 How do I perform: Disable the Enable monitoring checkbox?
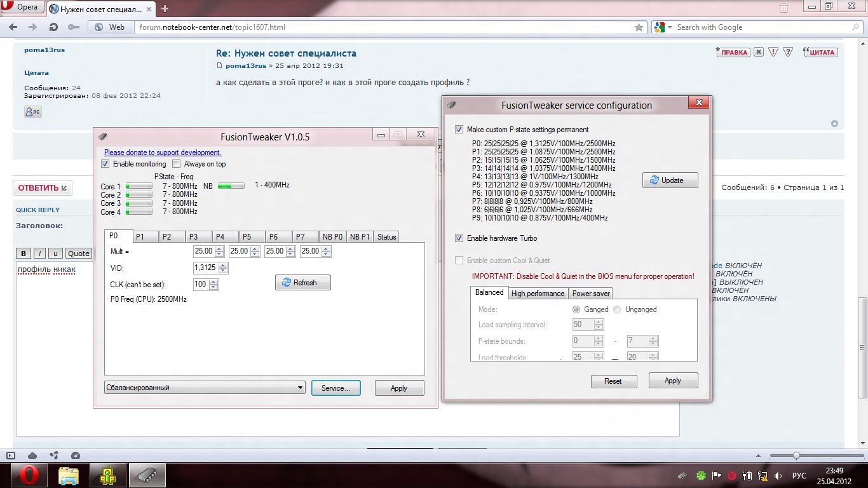tap(105, 164)
